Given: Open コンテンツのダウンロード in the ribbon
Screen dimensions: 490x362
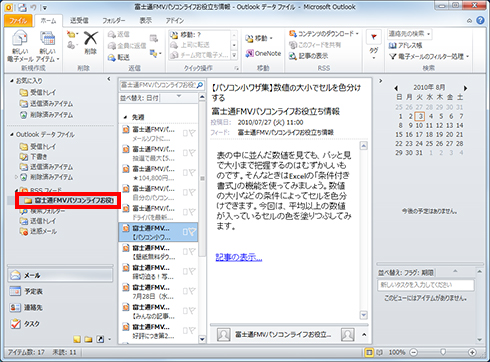Looking at the screenshot, I should click(324, 34).
